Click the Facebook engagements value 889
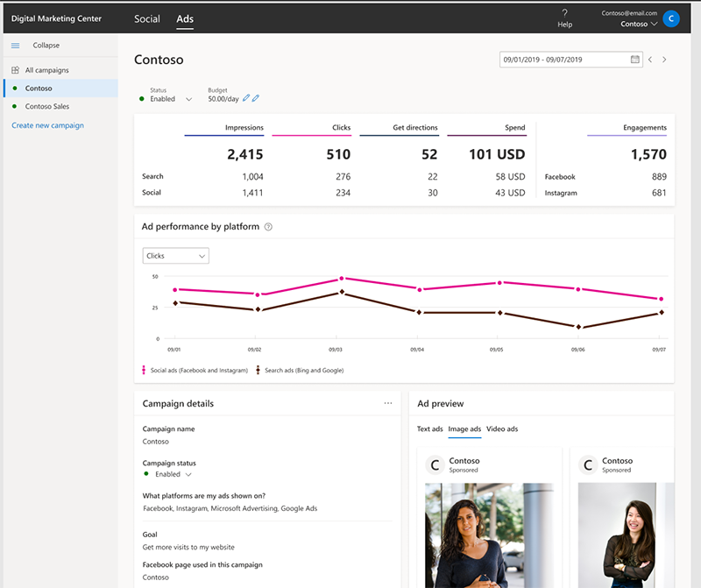The image size is (701, 588). pos(659,177)
